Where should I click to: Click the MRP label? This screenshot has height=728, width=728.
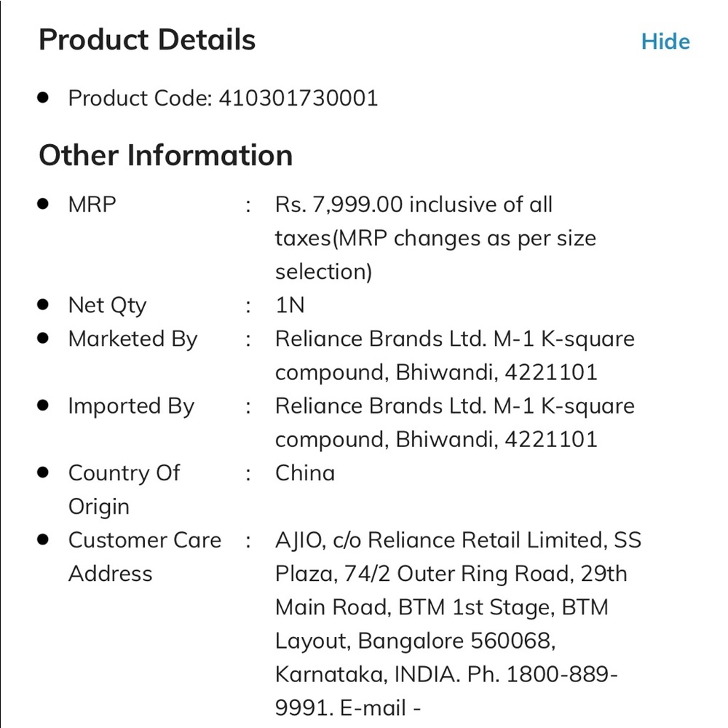pyautogui.click(x=92, y=205)
